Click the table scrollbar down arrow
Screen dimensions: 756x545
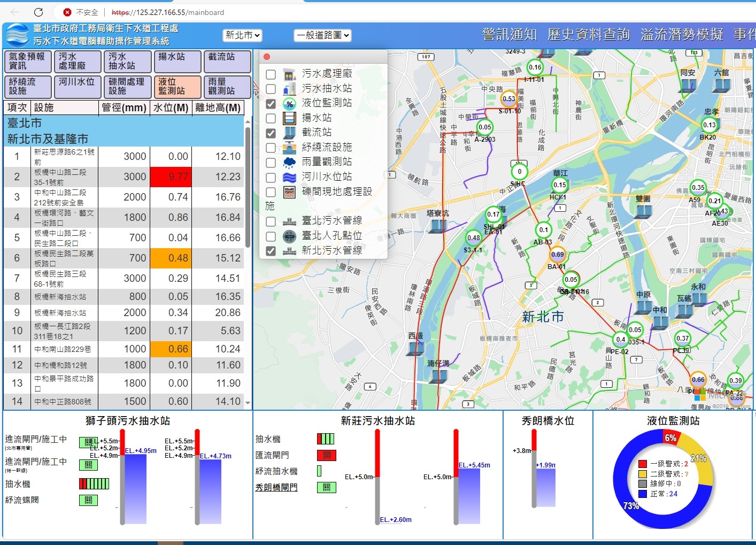(x=248, y=403)
